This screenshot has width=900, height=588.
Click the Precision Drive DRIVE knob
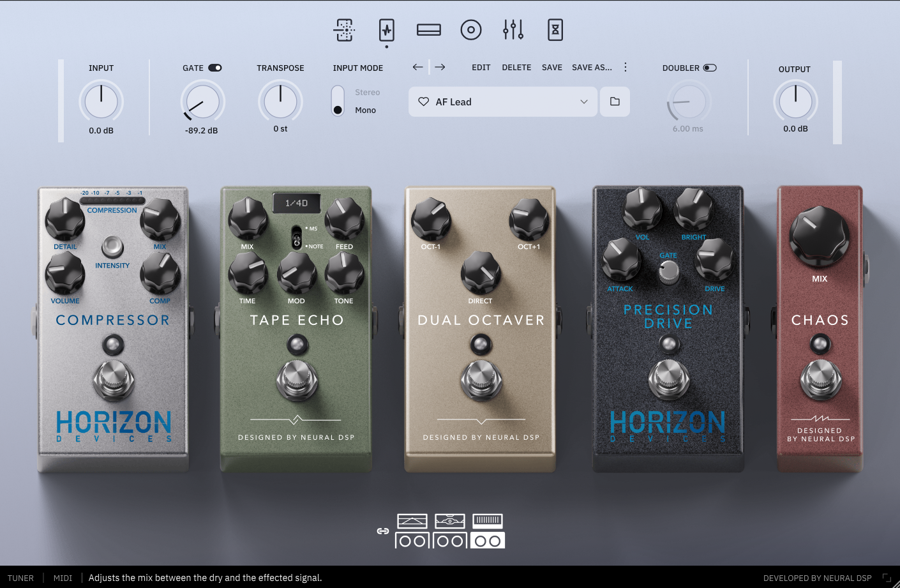click(715, 260)
